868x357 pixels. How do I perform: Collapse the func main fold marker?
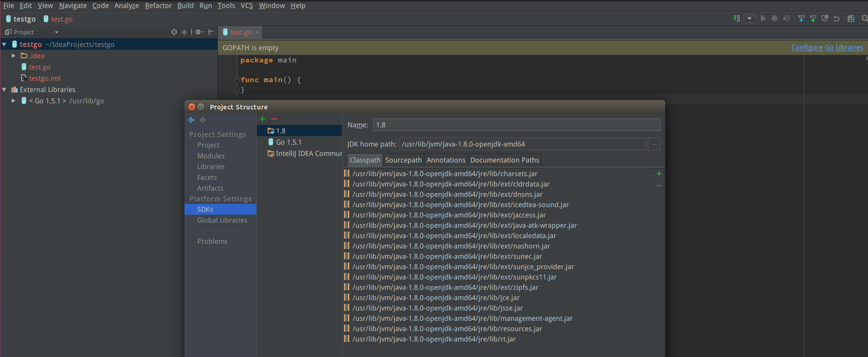point(237,80)
